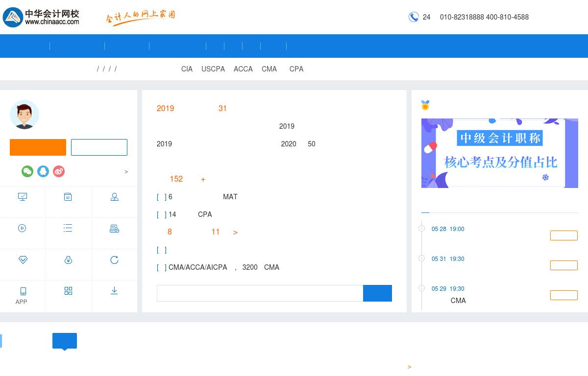Click the orange outlined button for 05 31 19:30
The image size is (588, 376).
click(x=564, y=265)
